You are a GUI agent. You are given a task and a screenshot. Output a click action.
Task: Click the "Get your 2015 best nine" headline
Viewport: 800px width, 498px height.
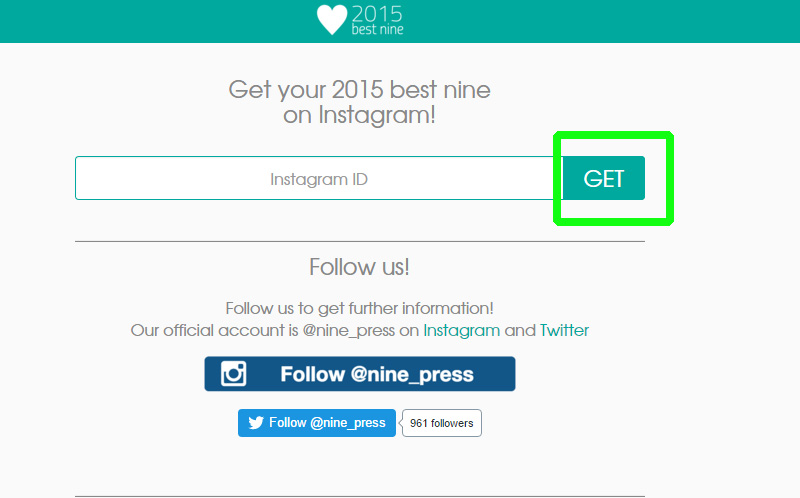tap(359, 90)
